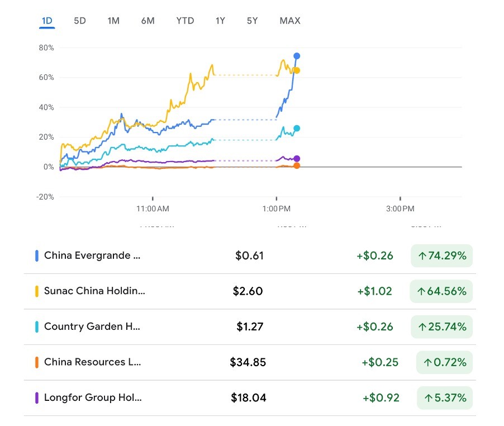This screenshot has height=426, width=504.
Task: Click the 74.29% green change badge
Action: 441,255
